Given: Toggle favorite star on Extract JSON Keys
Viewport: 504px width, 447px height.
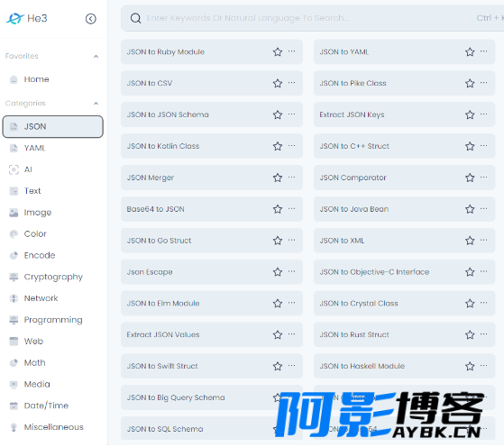Looking at the screenshot, I should pos(470,114).
